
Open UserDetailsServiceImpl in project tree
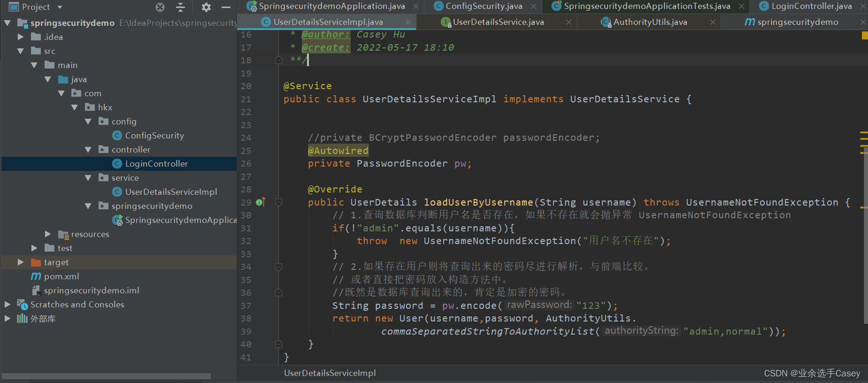(x=171, y=191)
